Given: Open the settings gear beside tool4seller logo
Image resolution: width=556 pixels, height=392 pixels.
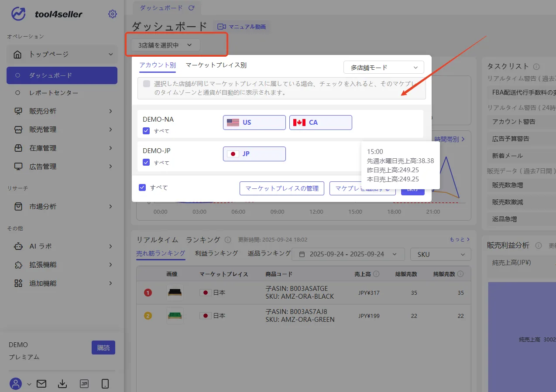Looking at the screenshot, I should coord(113,14).
